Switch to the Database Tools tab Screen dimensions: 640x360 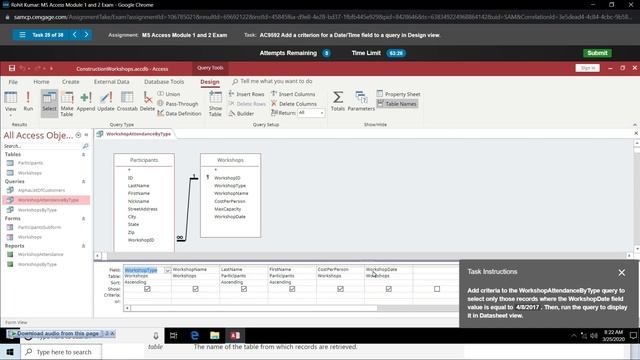pyautogui.click(x=164, y=82)
